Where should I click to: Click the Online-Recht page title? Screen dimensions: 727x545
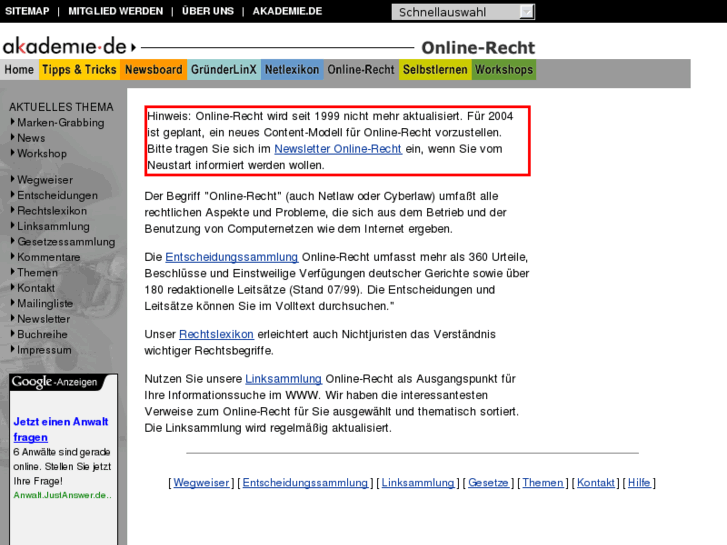pyautogui.click(x=478, y=47)
